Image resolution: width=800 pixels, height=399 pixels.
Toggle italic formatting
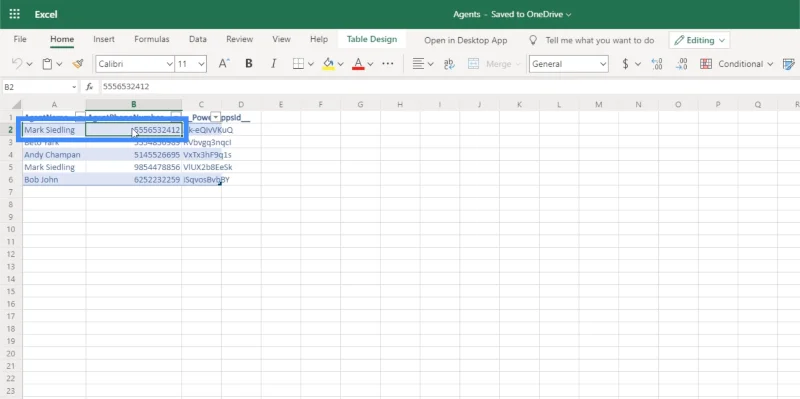tap(273, 64)
